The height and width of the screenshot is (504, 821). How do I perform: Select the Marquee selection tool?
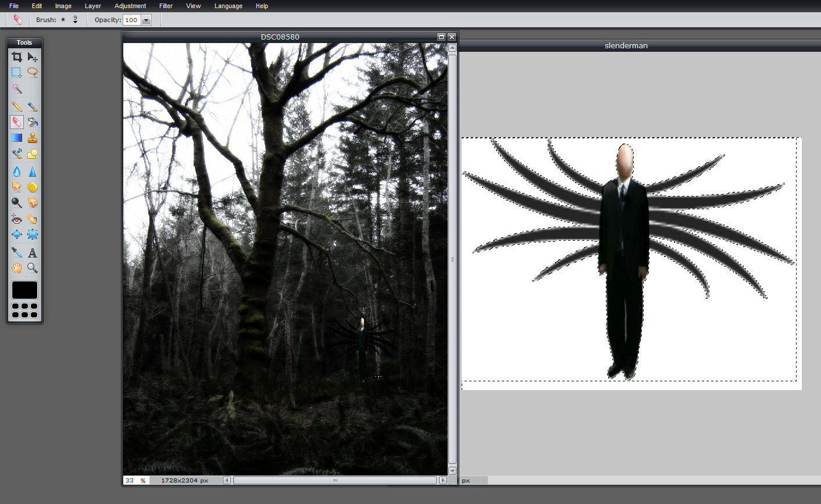point(17,73)
